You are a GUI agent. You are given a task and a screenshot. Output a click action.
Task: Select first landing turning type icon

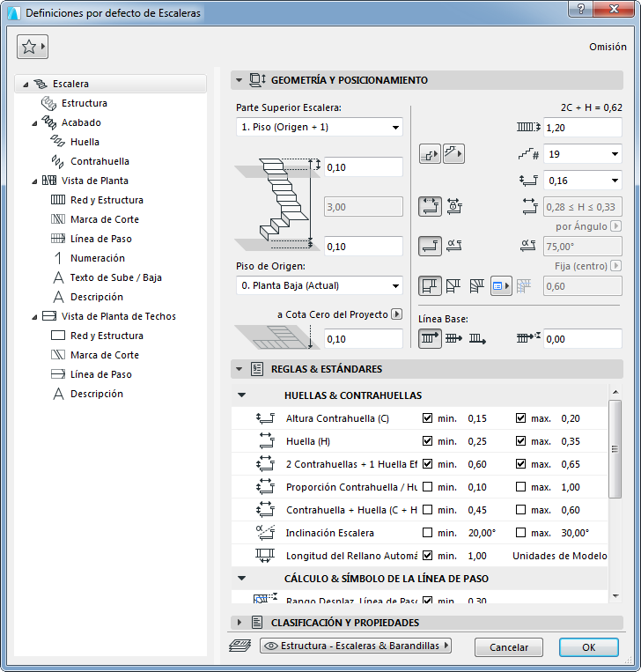pos(430,286)
